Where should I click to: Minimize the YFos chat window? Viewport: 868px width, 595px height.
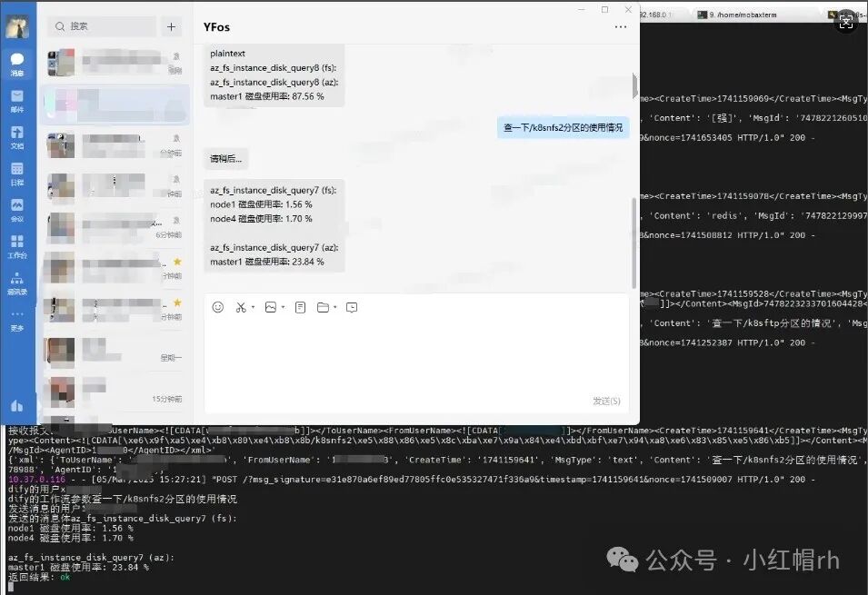tap(582, 9)
